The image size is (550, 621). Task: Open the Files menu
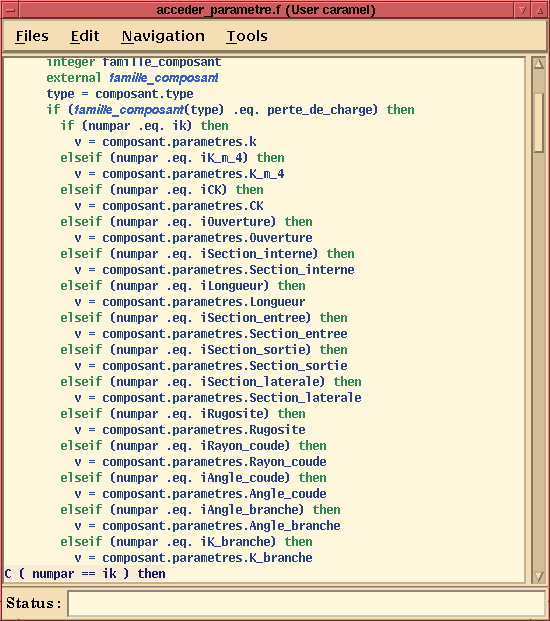coord(32,36)
